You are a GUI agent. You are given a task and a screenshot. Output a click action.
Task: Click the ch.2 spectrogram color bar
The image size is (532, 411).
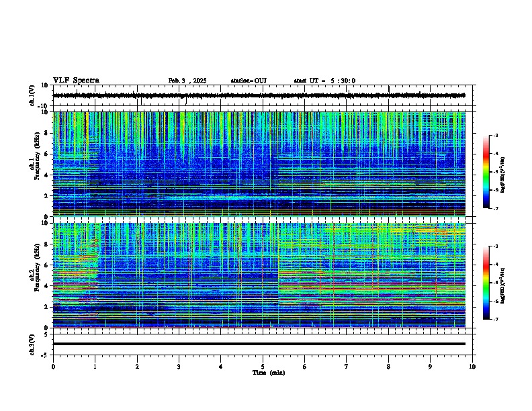(x=486, y=283)
